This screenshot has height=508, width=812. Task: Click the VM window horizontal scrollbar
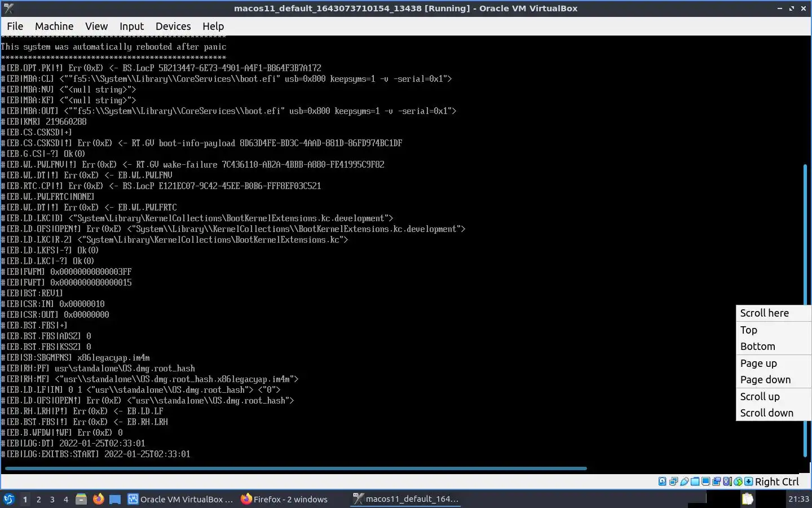[x=295, y=468]
